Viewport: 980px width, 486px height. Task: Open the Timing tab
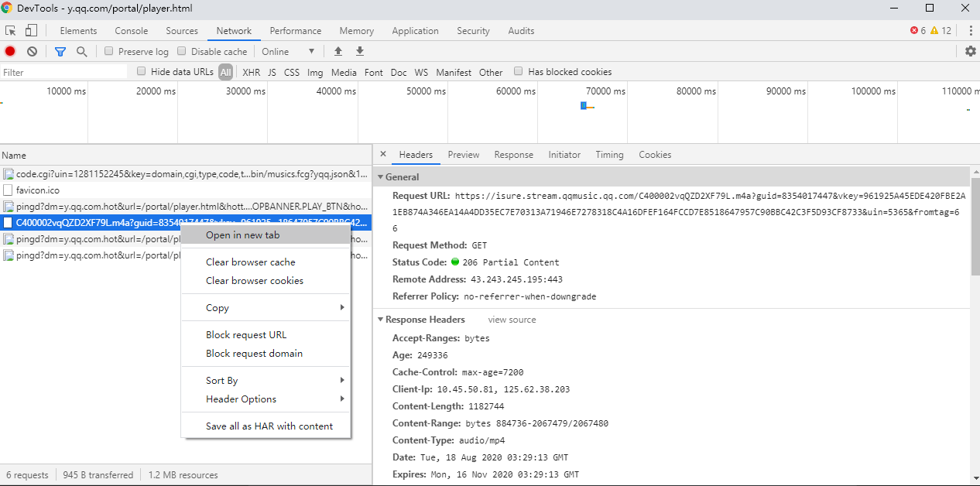click(x=609, y=155)
